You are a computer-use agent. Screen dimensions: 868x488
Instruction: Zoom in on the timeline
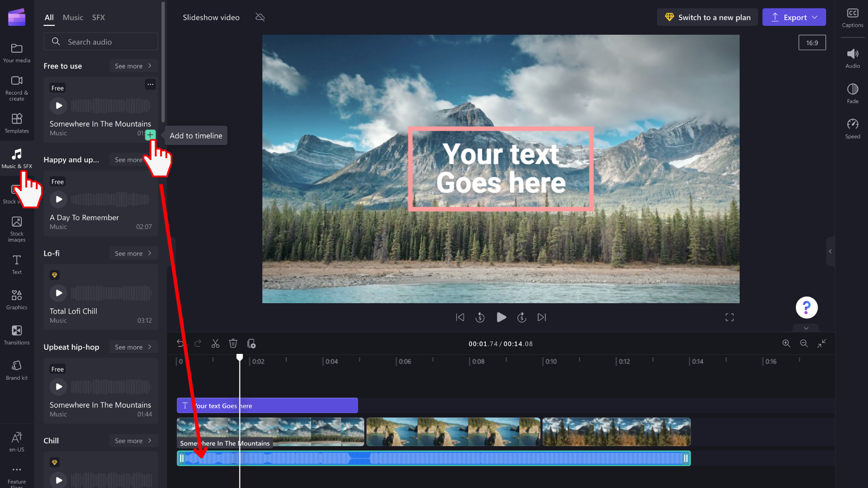coord(786,343)
